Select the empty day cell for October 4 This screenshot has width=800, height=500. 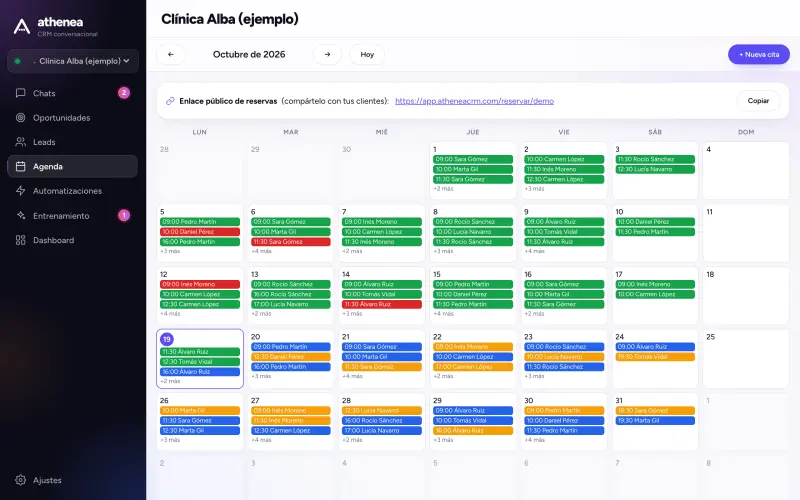(x=746, y=170)
